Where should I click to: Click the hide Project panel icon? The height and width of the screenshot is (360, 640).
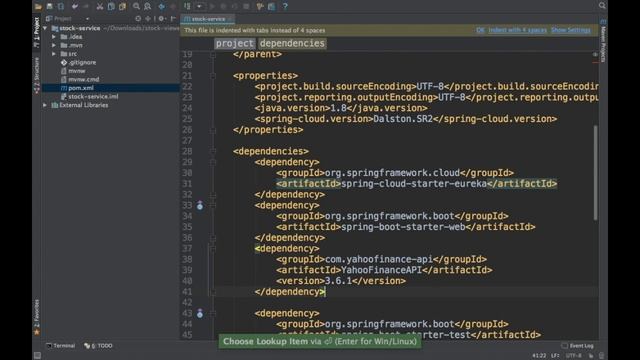point(173,18)
